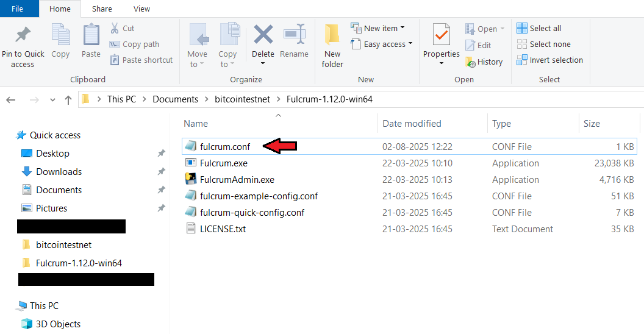The width and height of the screenshot is (644, 334).
Task: Click the Rename icon
Action: tap(295, 34)
